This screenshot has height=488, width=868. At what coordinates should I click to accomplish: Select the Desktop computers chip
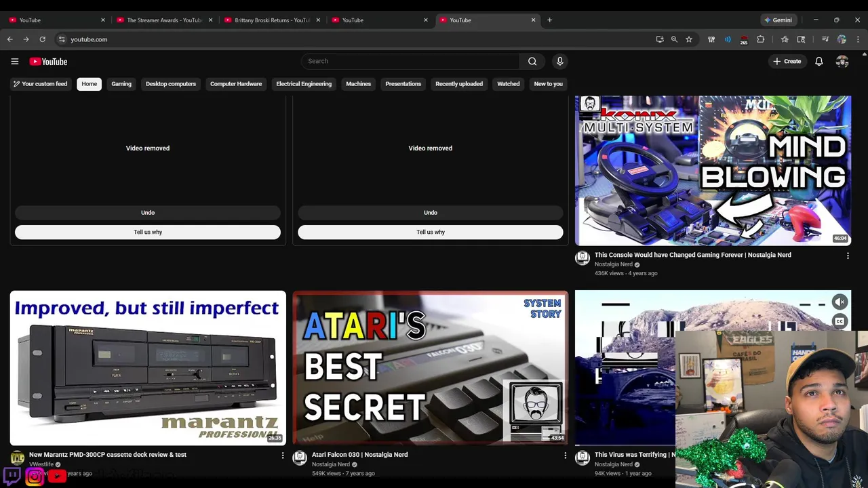(x=171, y=84)
